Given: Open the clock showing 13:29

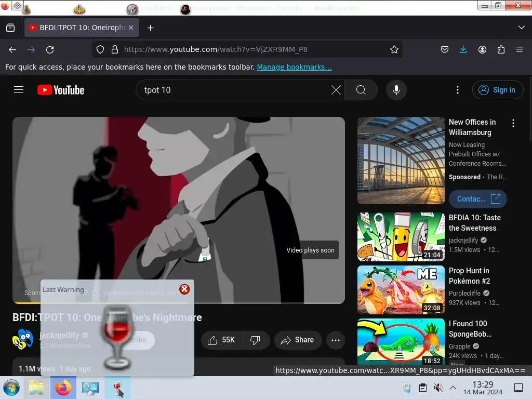Looking at the screenshot, I should tap(483, 388).
